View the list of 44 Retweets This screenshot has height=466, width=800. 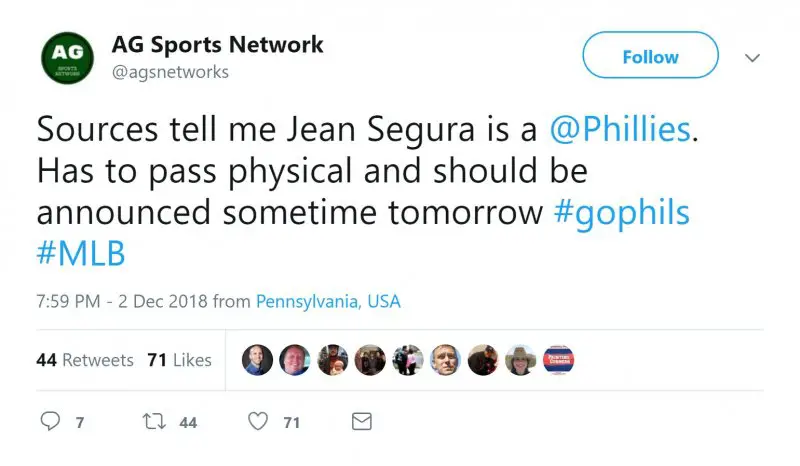(85, 360)
